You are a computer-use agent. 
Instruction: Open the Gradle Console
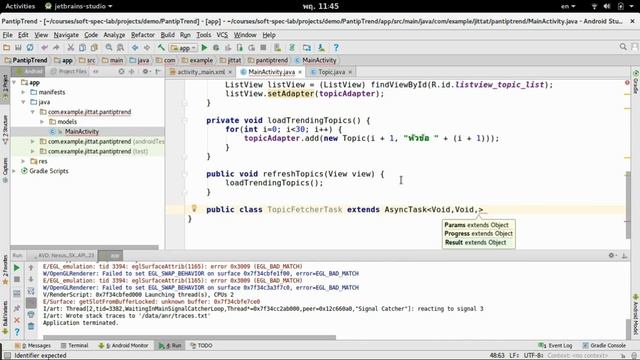click(x=604, y=345)
